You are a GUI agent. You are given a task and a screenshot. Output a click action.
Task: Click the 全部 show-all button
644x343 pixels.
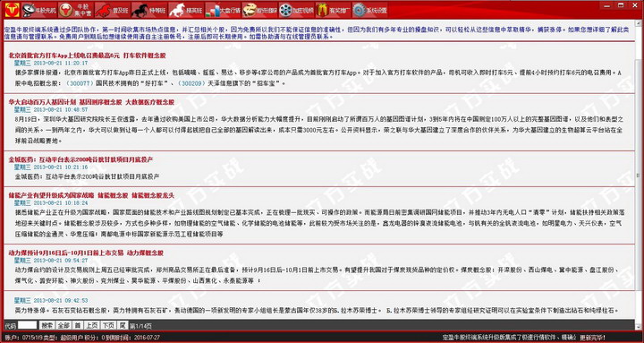(64, 325)
